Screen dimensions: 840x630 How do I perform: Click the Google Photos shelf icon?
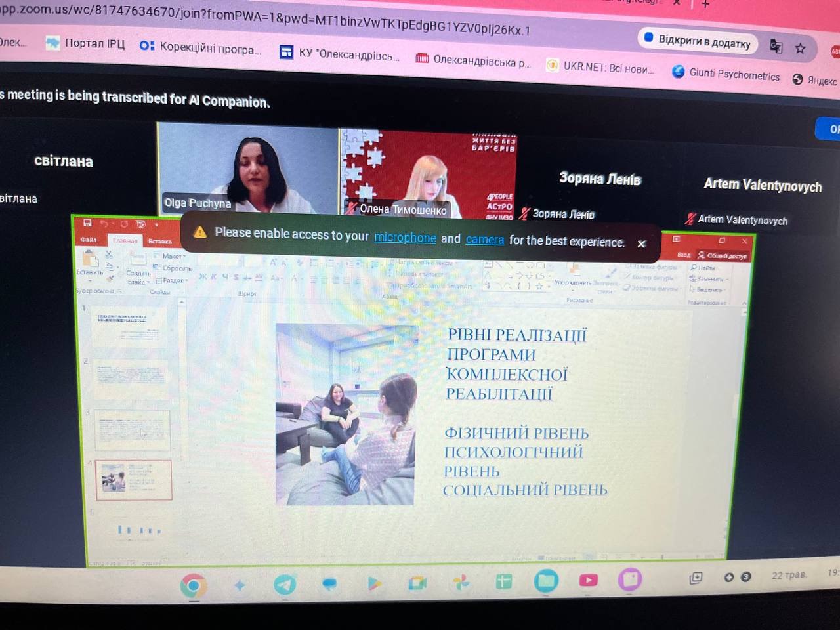coord(461,582)
